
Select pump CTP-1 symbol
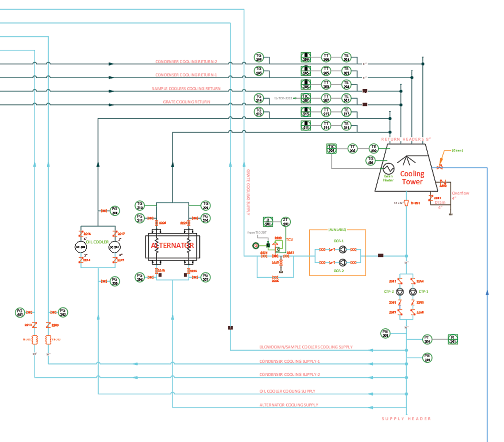click(x=413, y=292)
